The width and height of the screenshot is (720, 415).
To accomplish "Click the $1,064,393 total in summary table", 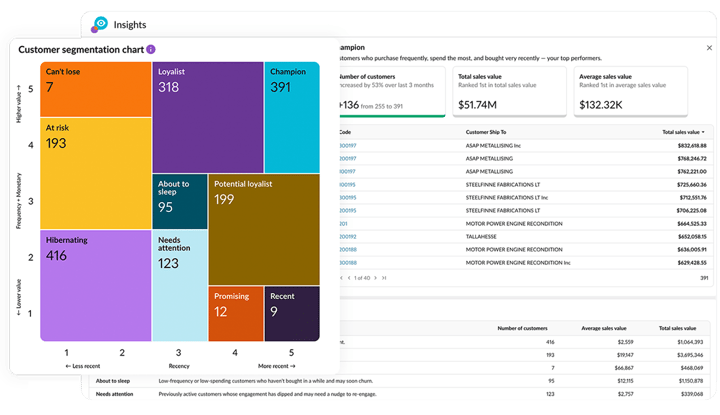I will (690, 342).
